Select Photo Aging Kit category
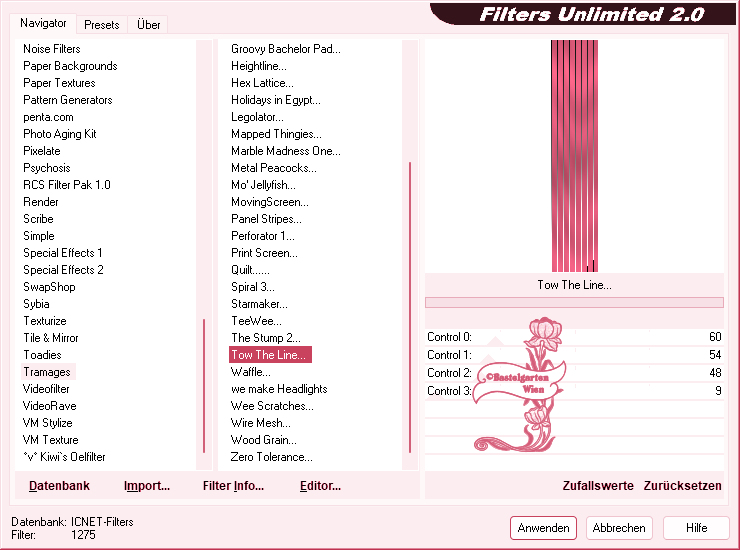Viewport: 740px width, 550px height. [x=59, y=134]
